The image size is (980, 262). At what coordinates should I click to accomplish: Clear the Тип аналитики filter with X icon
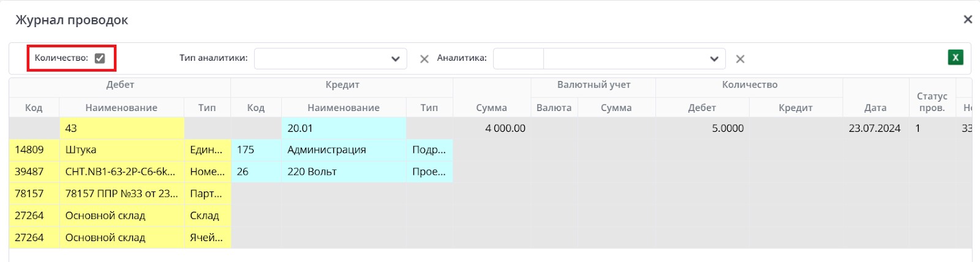coord(424,59)
